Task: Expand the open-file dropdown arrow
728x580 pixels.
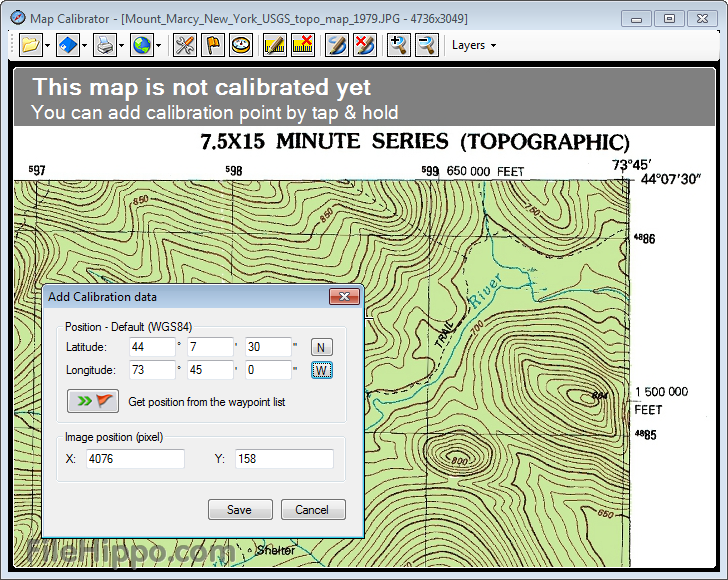Action: tap(47, 46)
